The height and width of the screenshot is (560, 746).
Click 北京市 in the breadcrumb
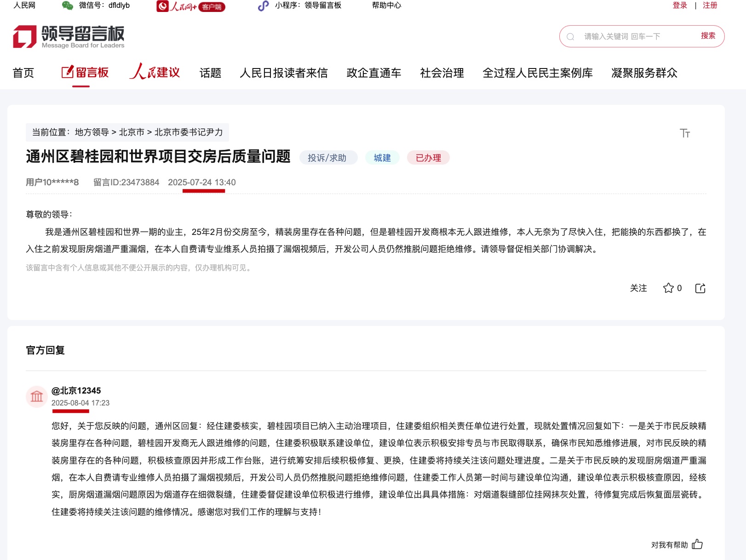tap(132, 132)
